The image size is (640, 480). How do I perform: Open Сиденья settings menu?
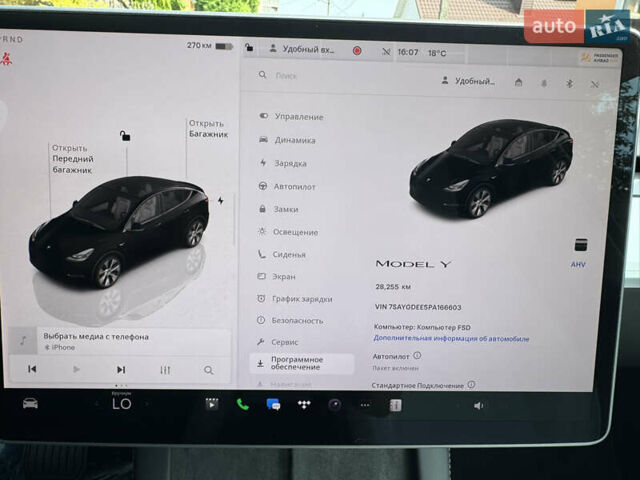click(281, 254)
